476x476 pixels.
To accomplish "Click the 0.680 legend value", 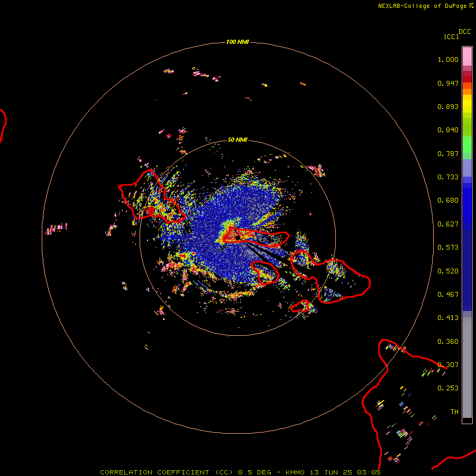I will point(448,200).
